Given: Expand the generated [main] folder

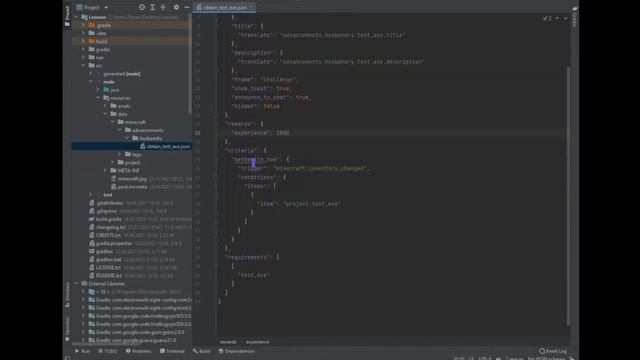Looking at the screenshot, I should [x=91, y=74].
